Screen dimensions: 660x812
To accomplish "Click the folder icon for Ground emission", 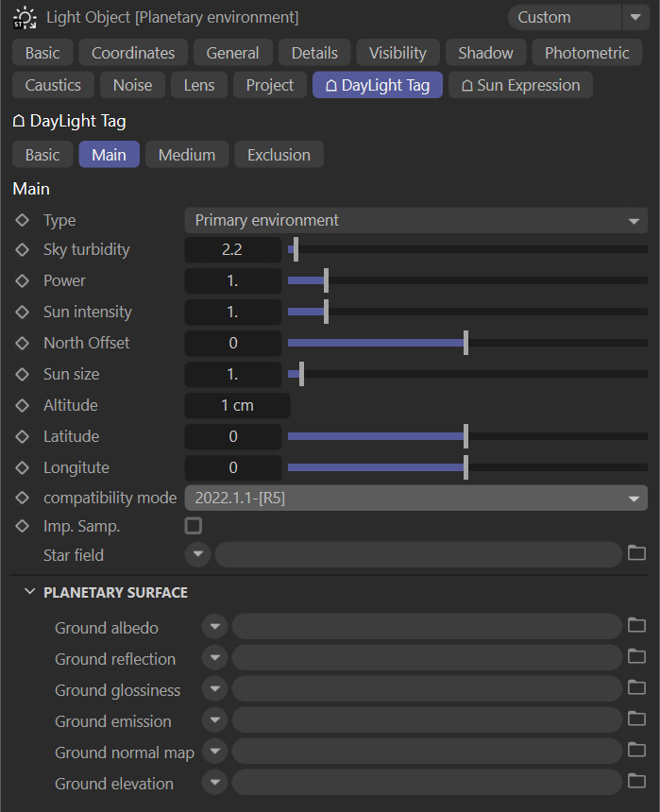I will [635, 720].
